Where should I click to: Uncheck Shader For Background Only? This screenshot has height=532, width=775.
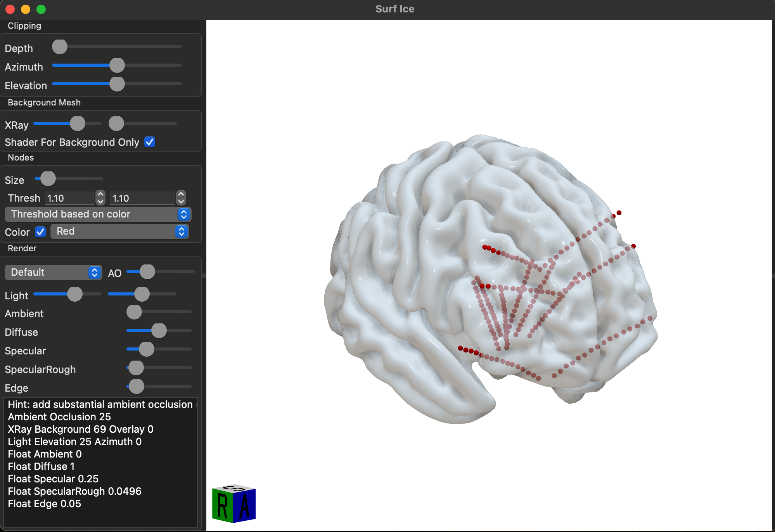point(150,142)
